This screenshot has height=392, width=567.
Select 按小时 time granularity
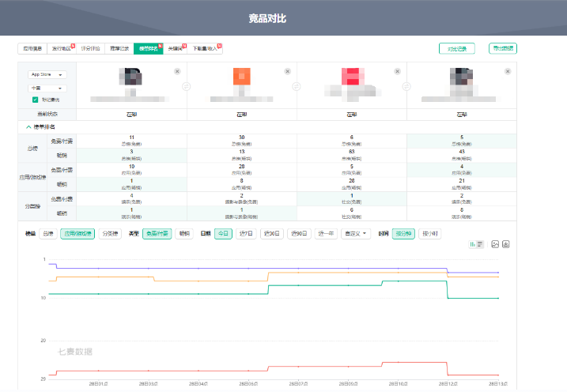point(429,234)
